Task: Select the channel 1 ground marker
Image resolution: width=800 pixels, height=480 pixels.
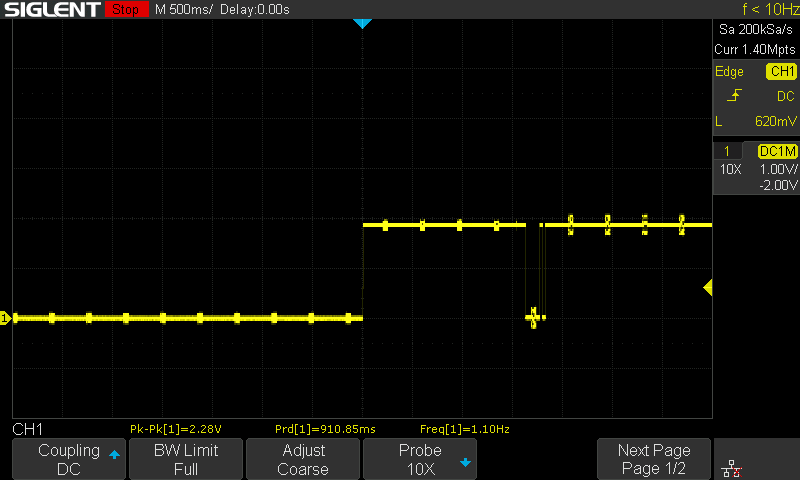Action: (5, 318)
